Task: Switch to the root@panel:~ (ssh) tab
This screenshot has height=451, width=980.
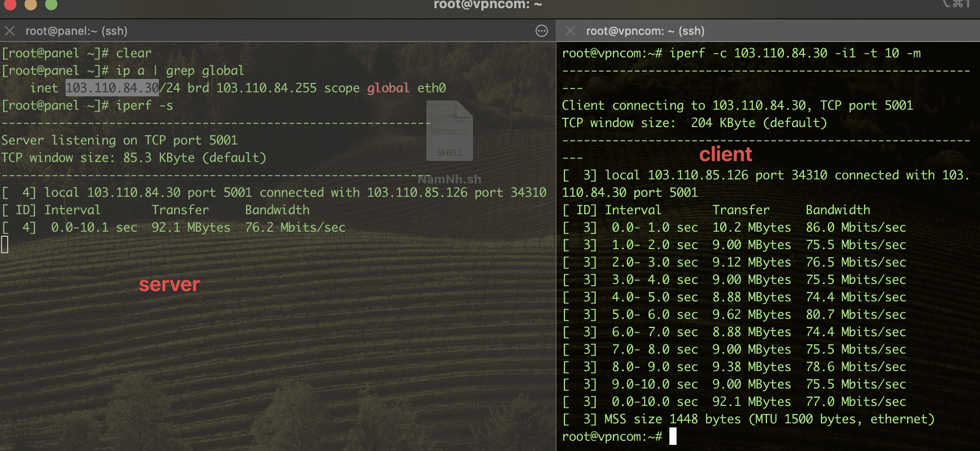Action: click(76, 31)
